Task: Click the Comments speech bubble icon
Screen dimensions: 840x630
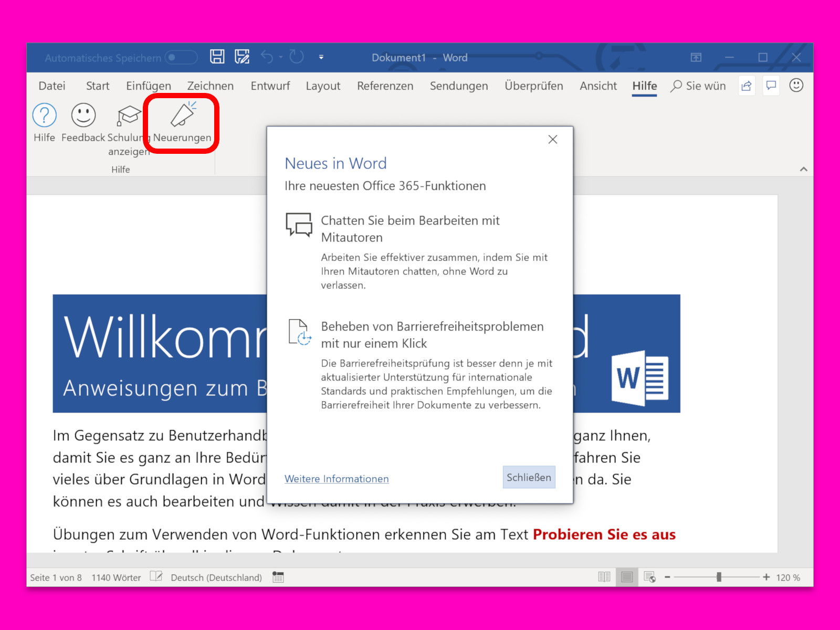Action: tap(771, 86)
